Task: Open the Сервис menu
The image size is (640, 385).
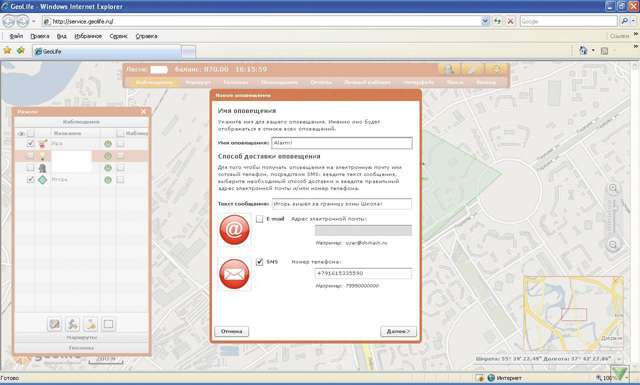Action: 118,36
